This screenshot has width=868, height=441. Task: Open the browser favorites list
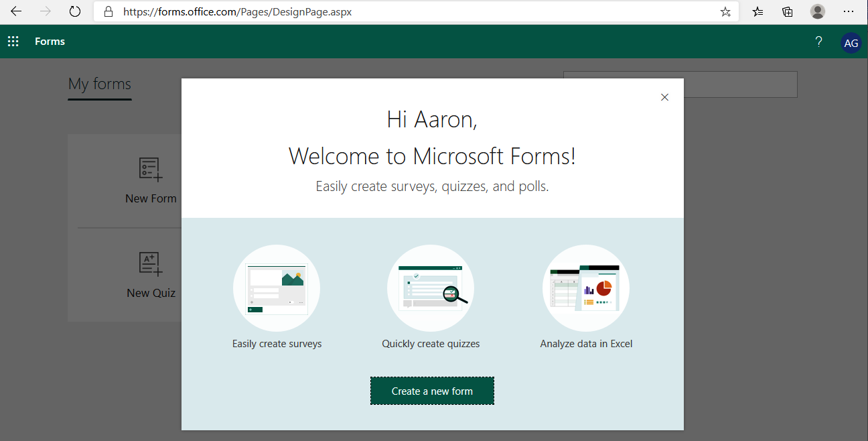[757, 11]
